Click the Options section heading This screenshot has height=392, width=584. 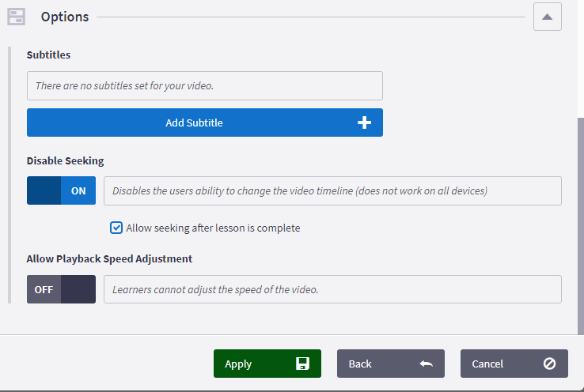pyautogui.click(x=65, y=17)
